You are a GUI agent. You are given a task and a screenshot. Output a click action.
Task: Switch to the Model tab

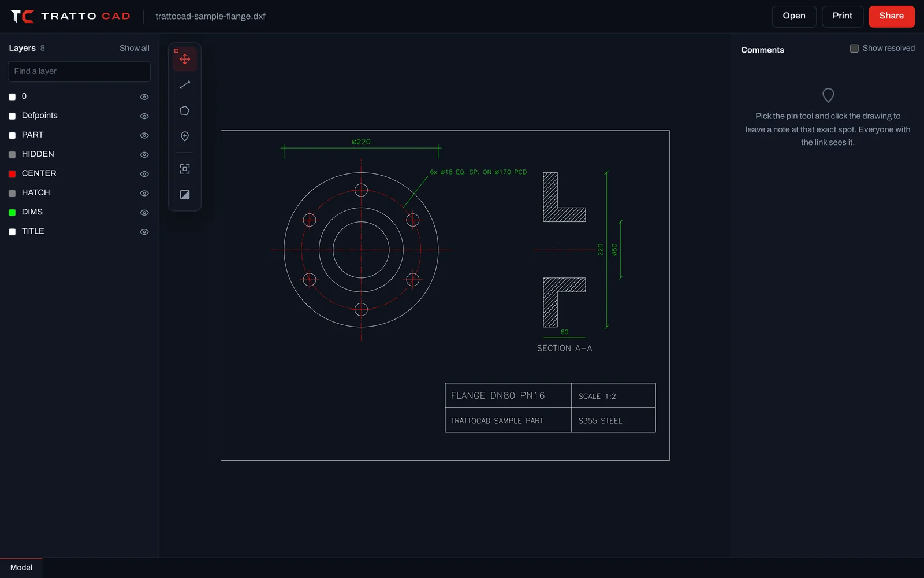21,568
